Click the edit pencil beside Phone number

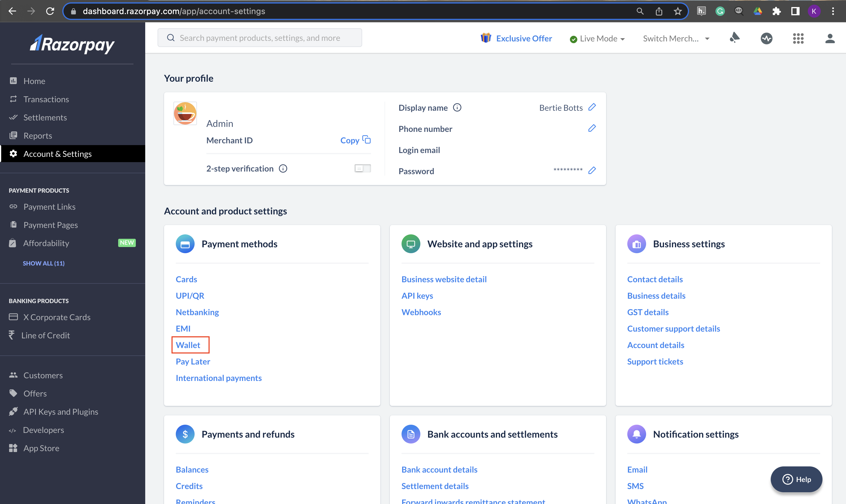coord(592,128)
